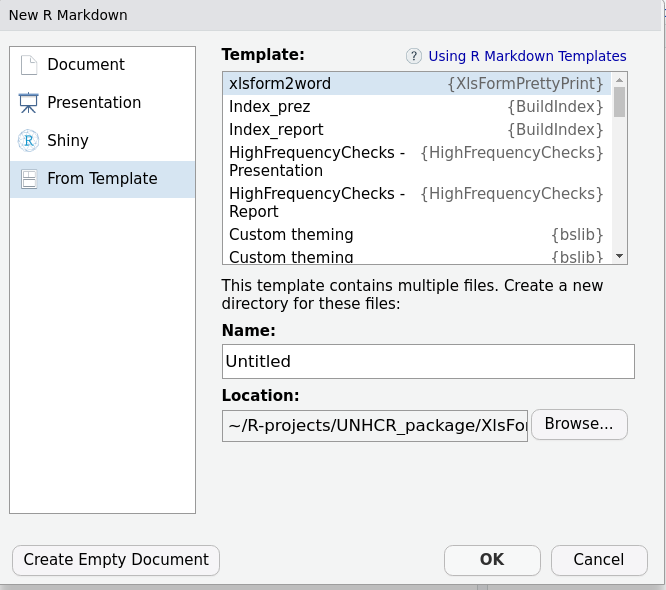The height and width of the screenshot is (590, 666).
Task: Select the Index_prez template
Action: point(417,107)
